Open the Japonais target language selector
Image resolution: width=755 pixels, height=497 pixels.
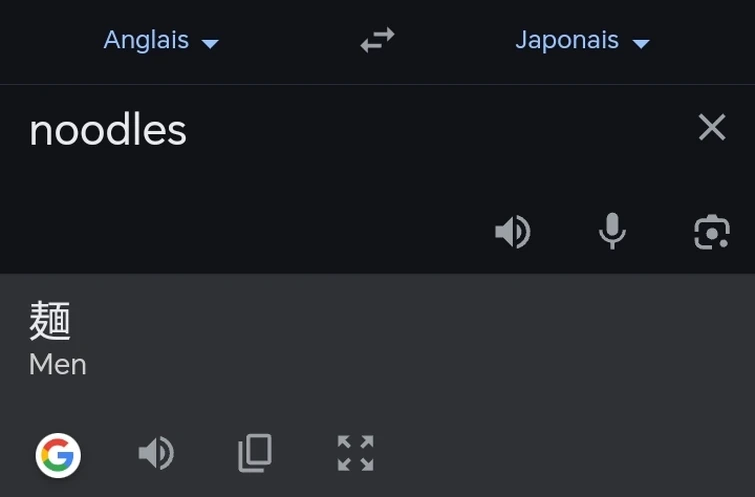567,41
